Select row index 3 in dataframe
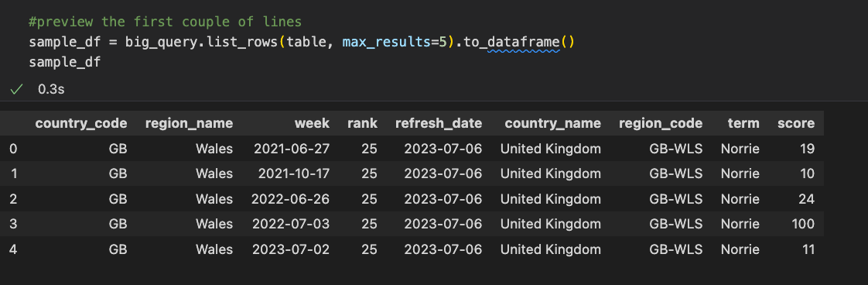Screen dimensions: 868x285 (x=13, y=224)
